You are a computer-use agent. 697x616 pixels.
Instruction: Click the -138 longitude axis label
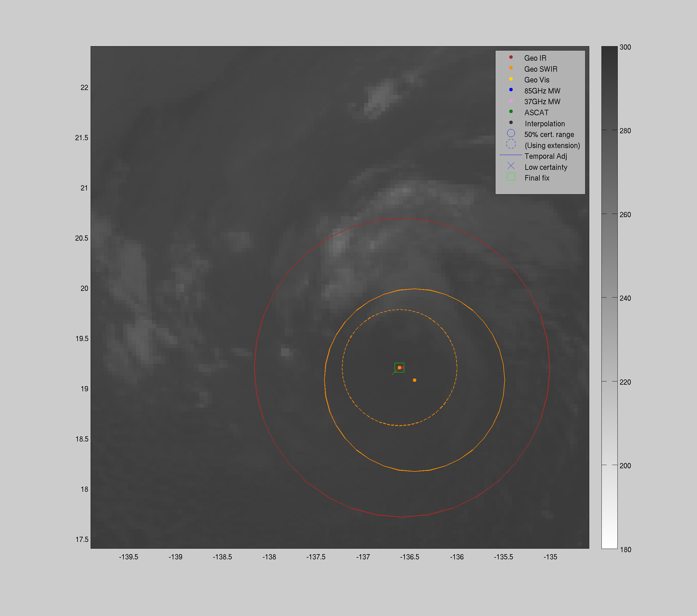click(x=269, y=557)
